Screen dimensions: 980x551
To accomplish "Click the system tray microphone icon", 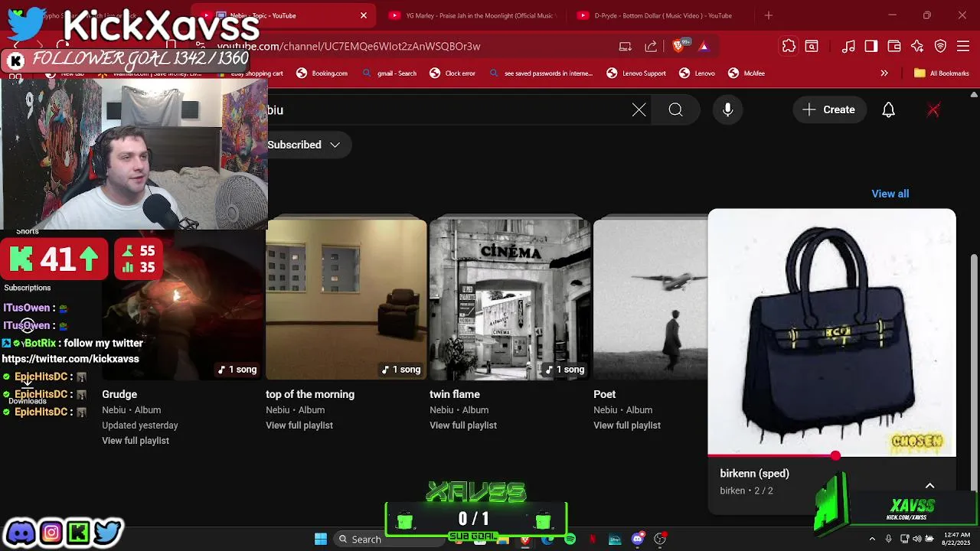I will pos(889,539).
